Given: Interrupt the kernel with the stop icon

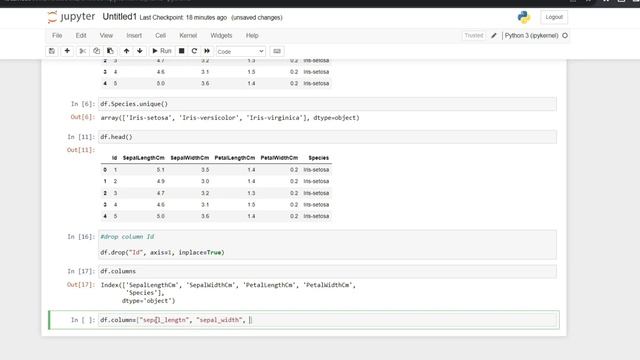Looking at the screenshot, I should [182, 51].
